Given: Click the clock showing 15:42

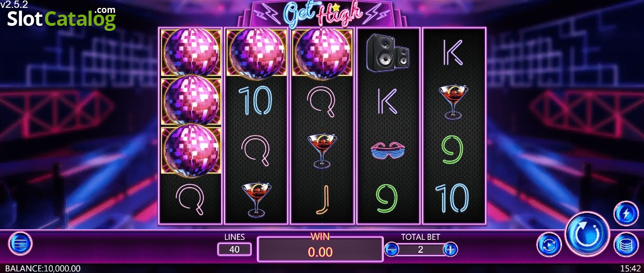Looking at the screenshot, I should point(630,269).
